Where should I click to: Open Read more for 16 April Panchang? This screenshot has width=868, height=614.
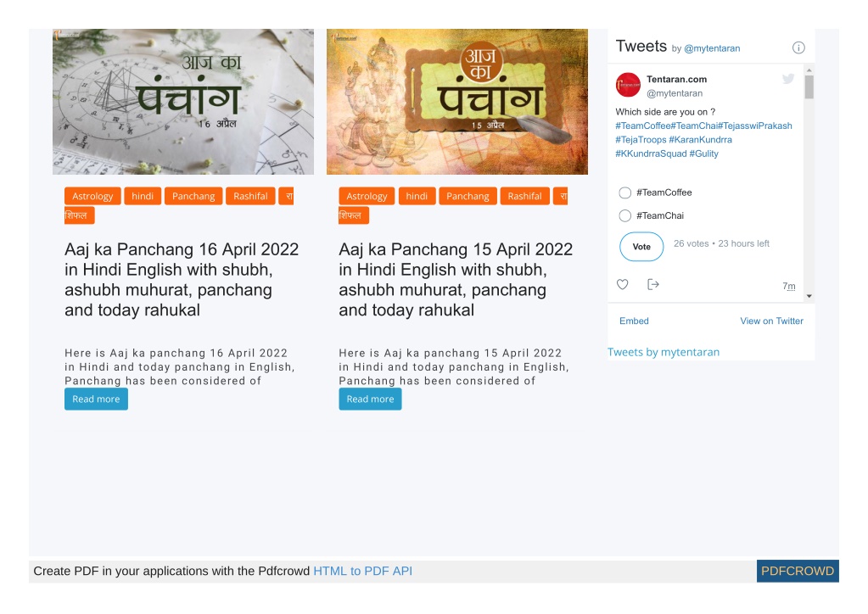pos(97,399)
